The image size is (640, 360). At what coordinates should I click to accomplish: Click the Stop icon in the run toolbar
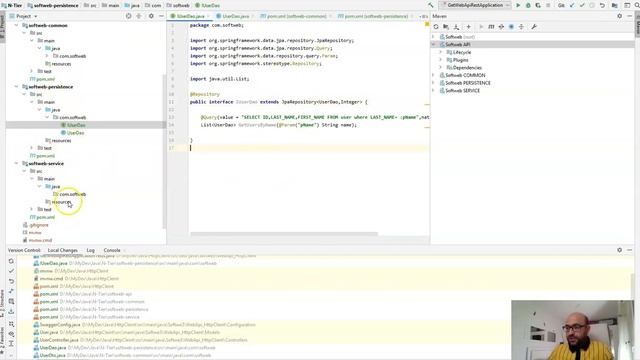548,5
